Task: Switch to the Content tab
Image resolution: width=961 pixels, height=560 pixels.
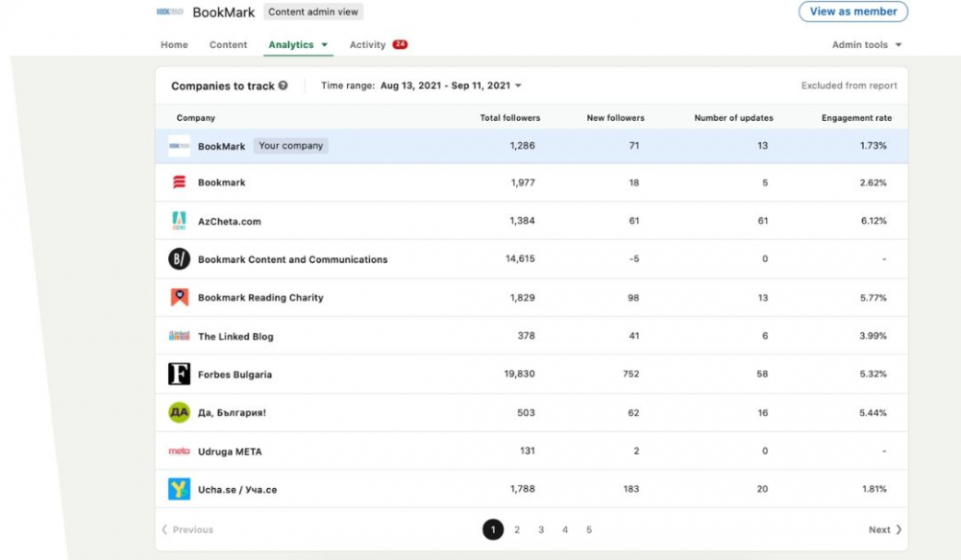Action: click(x=228, y=45)
